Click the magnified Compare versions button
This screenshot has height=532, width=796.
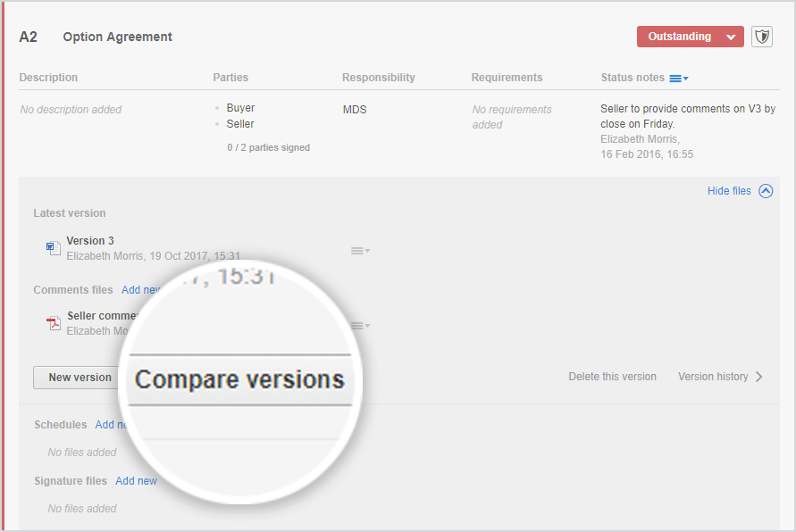[x=239, y=379]
